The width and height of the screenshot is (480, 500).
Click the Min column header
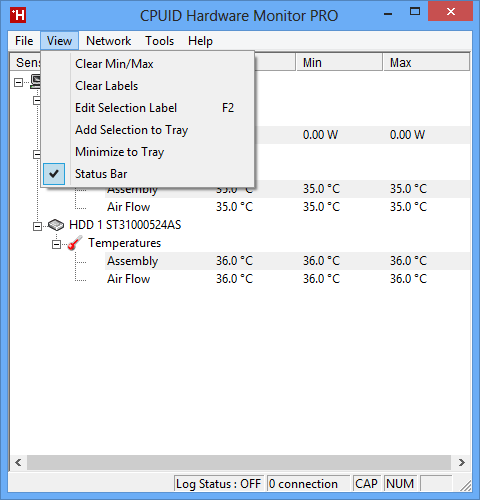(x=339, y=63)
